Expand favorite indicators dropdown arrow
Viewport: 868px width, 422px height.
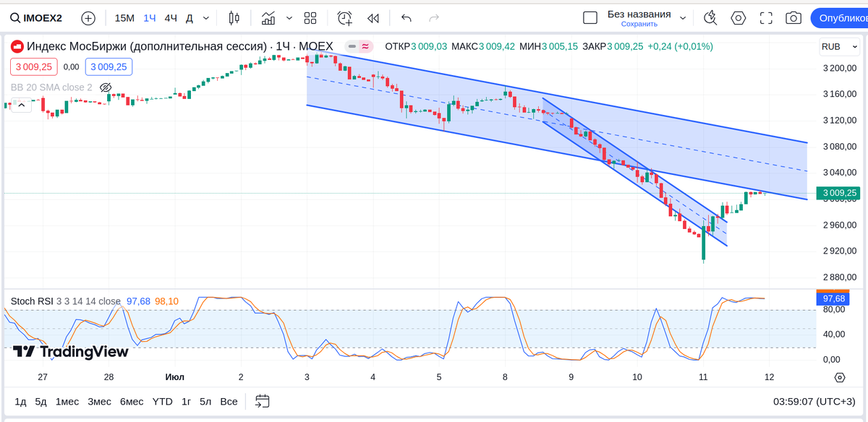[289, 18]
